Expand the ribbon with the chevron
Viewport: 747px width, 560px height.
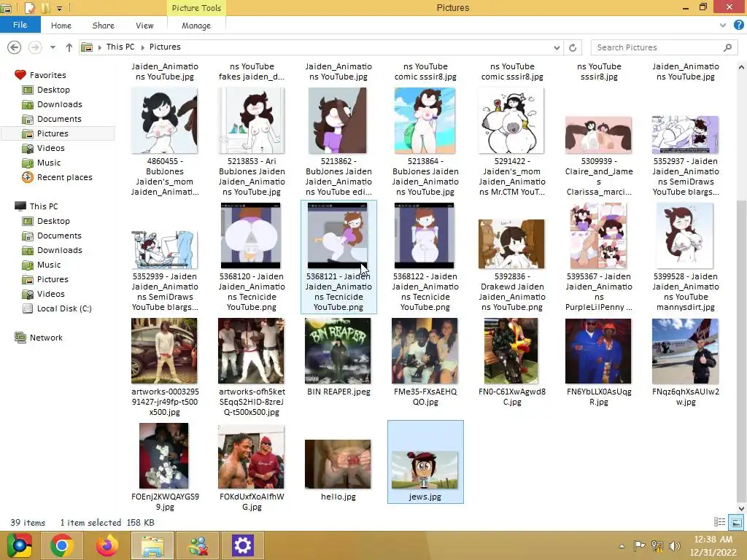723,25
